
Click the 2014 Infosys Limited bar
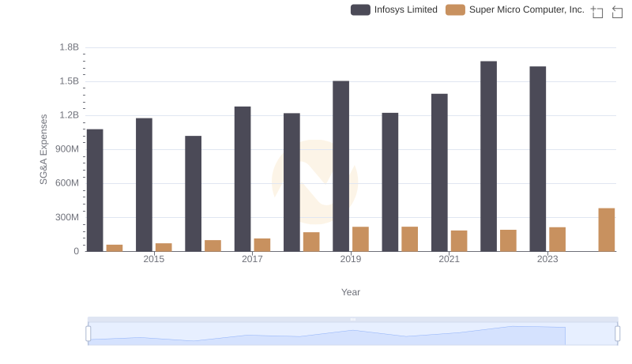coord(95,190)
